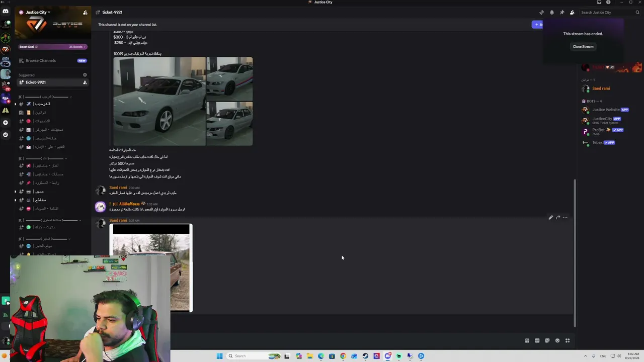This screenshot has height=362, width=644.
Task: Open Saed rami's posted photo attachment
Action: 151,267
